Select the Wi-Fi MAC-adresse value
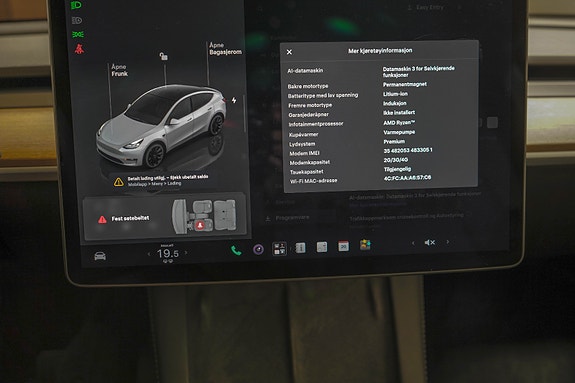Image resolution: width=575 pixels, height=383 pixels. (x=407, y=178)
